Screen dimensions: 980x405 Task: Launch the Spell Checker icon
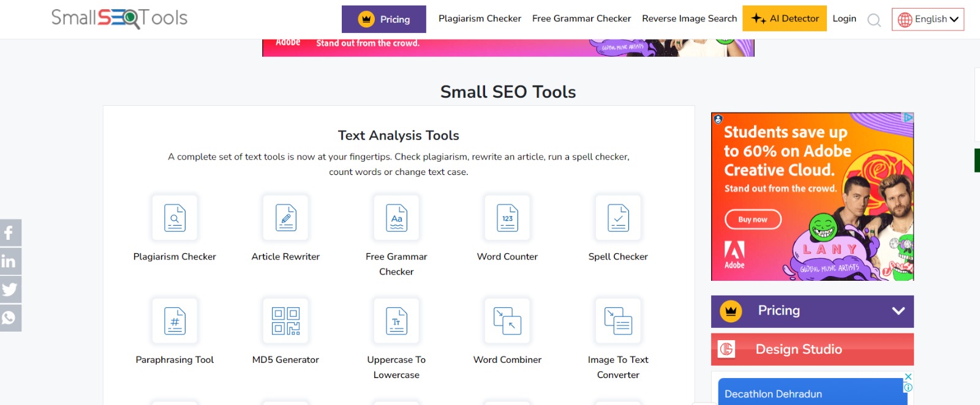(618, 218)
